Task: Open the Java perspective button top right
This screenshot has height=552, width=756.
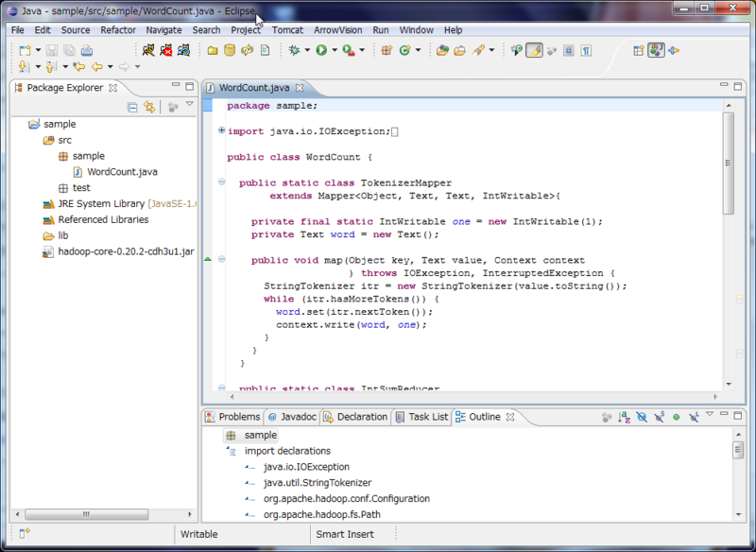Action: [x=657, y=49]
